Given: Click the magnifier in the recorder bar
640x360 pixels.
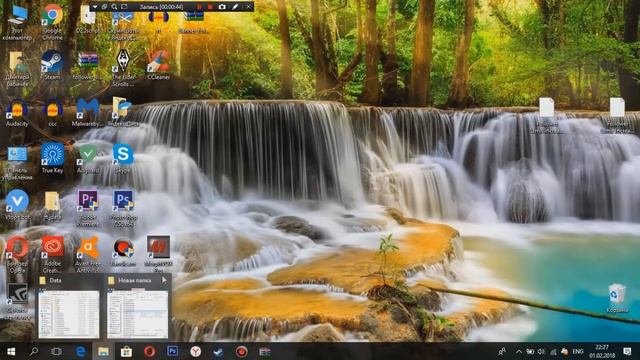Looking at the screenshot, I should pos(114,7).
